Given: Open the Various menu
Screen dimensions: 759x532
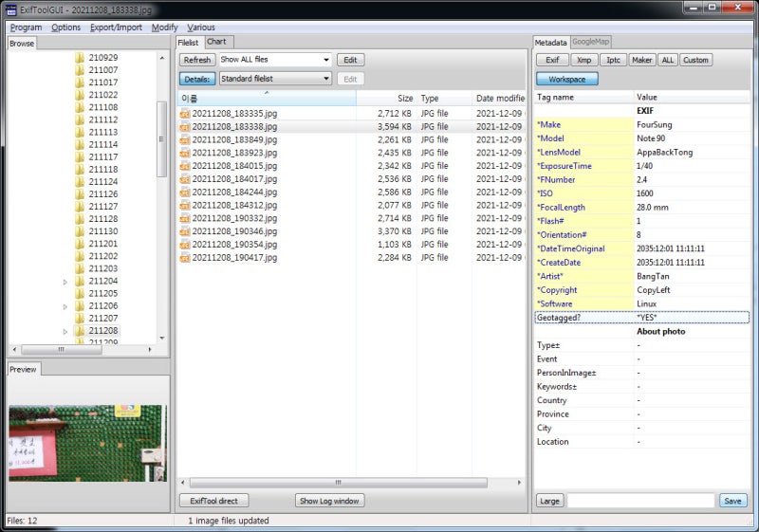Looking at the screenshot, I should coord(201,28).
